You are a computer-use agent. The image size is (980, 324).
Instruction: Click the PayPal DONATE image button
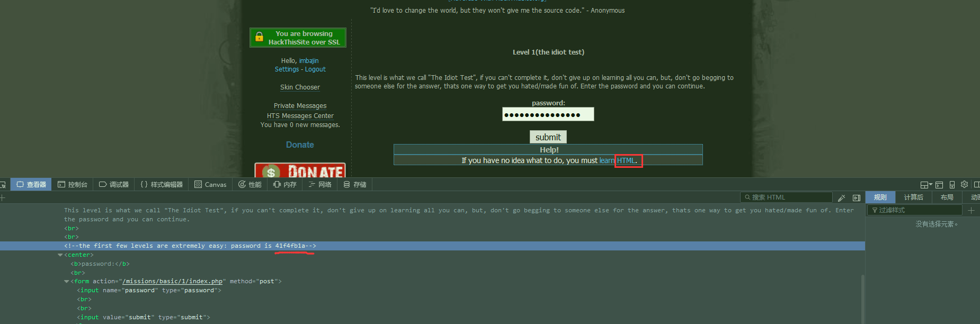[x=300, y=170]
